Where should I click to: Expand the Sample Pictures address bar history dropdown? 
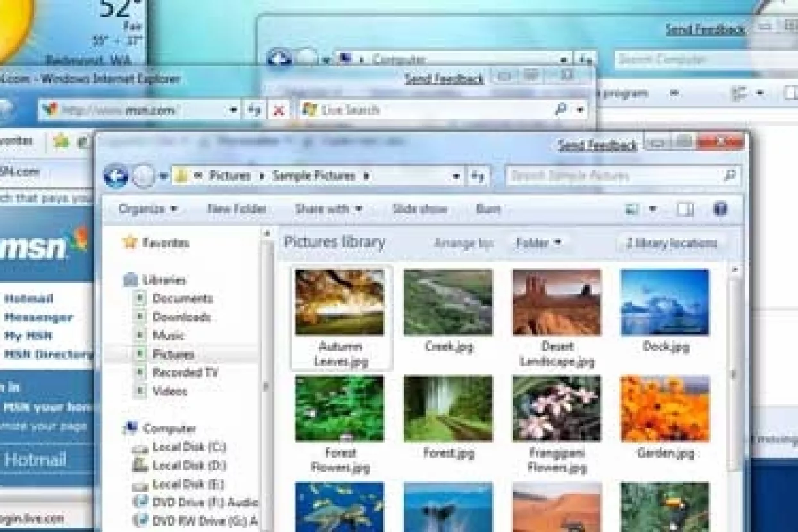coord(456,176)
